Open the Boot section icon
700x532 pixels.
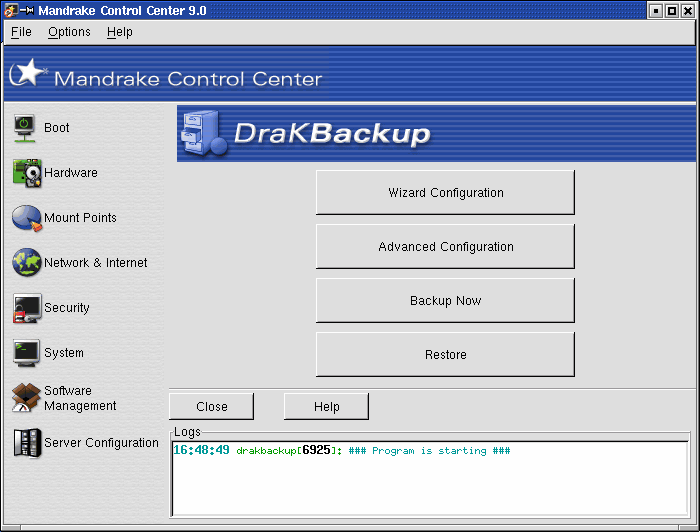tap(25, 129)
